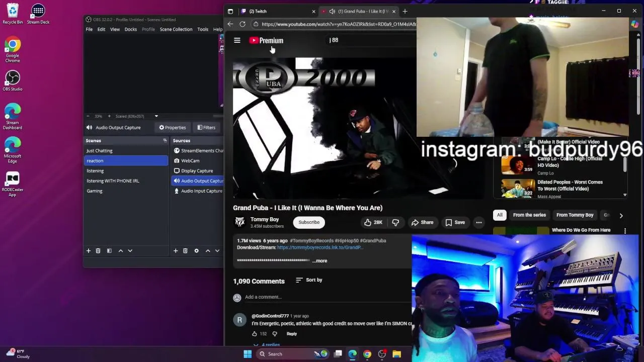Reload the YouTube page

(x=242, y=24)
